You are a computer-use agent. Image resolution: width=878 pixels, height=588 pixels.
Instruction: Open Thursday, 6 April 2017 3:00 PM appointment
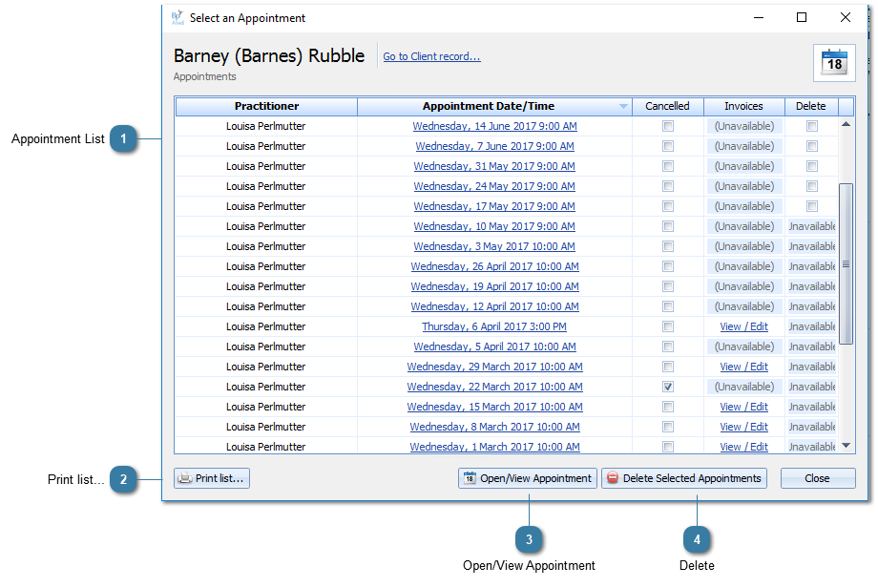tap(494, 326)
